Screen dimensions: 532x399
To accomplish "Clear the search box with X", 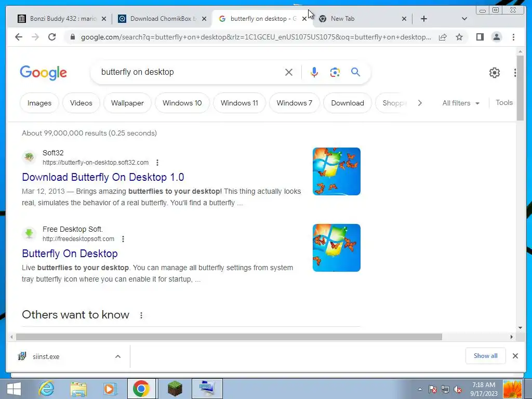I will pyautogui.click(x=289, y=72).
